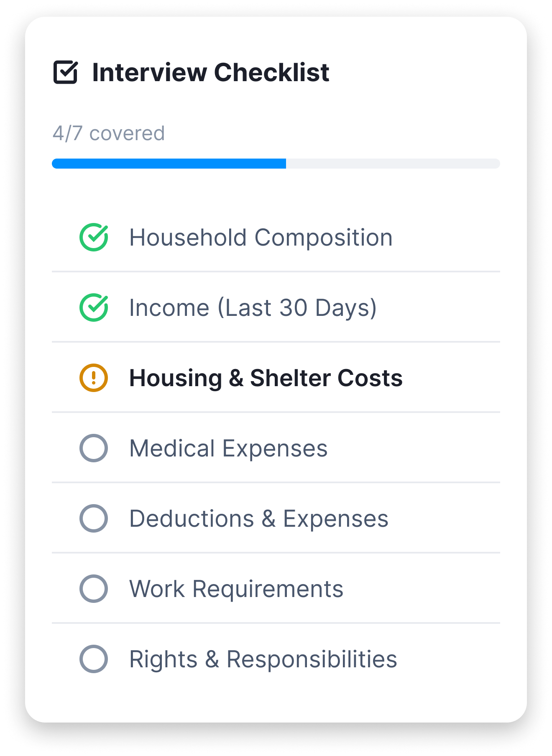Open Rights & Responsibilities label

263,659
